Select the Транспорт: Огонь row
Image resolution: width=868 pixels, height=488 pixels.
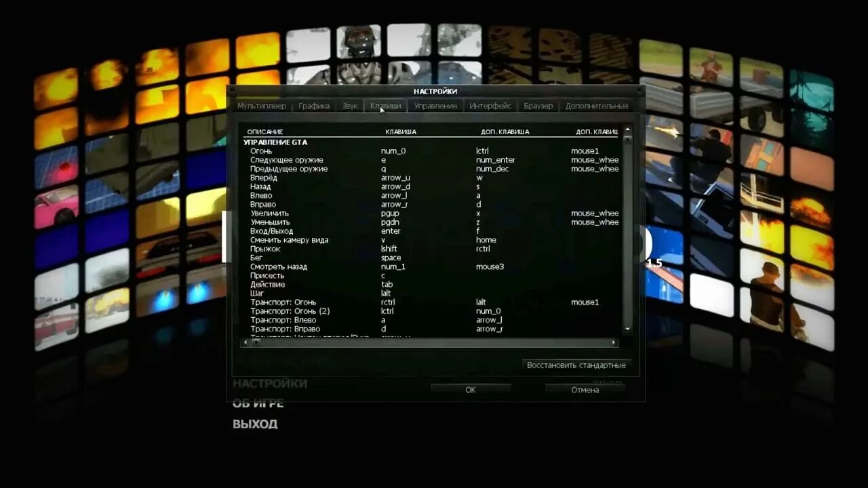tap(431, 302)
